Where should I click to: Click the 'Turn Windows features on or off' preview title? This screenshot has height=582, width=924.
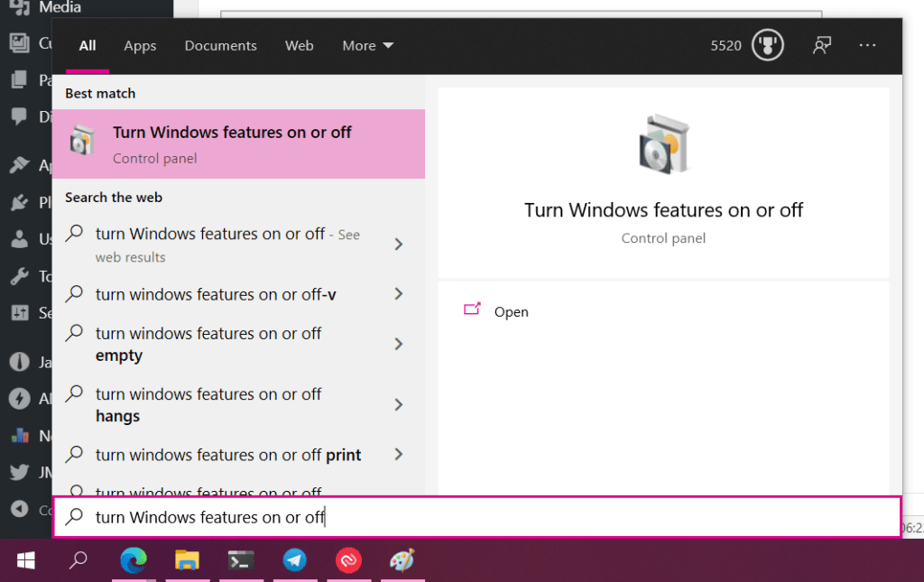click(663, 210)
